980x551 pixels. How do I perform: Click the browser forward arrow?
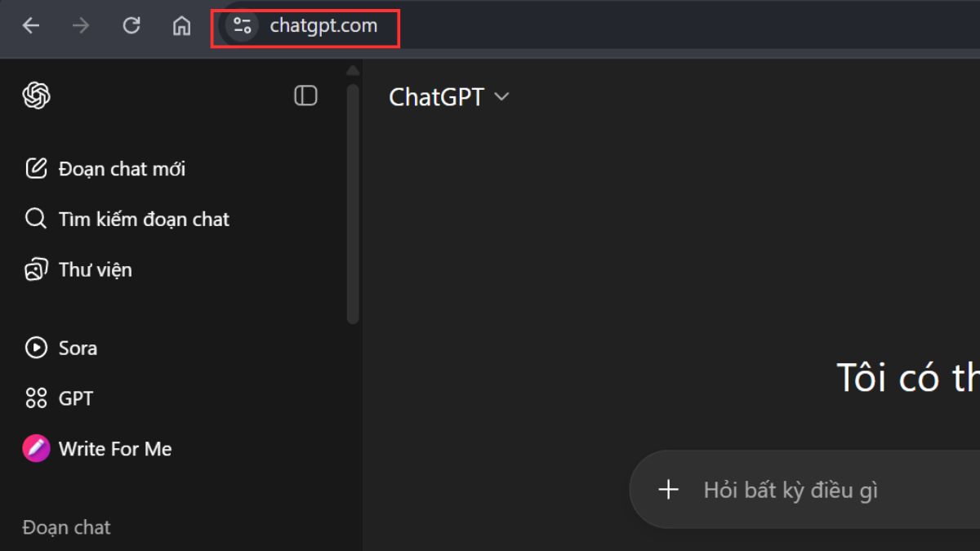(81, 26)
